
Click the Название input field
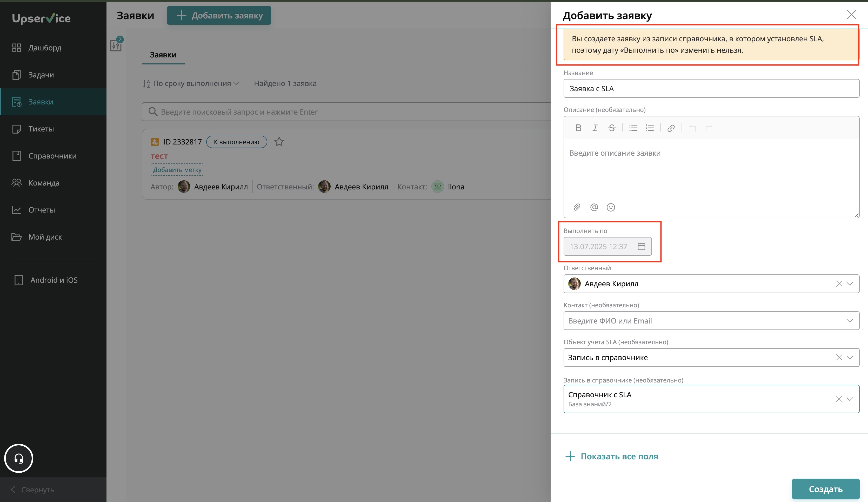click(x=711, y=89)
